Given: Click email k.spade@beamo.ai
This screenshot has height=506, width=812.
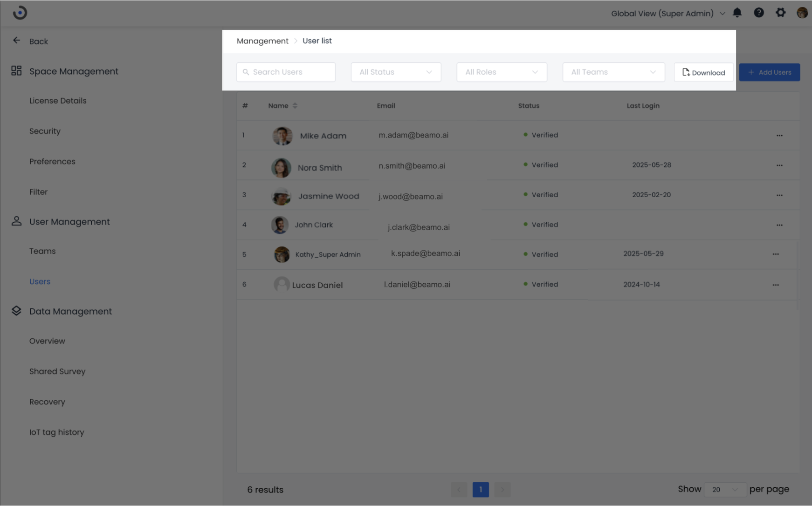Looking at the screenshot, I should (426, 253).
